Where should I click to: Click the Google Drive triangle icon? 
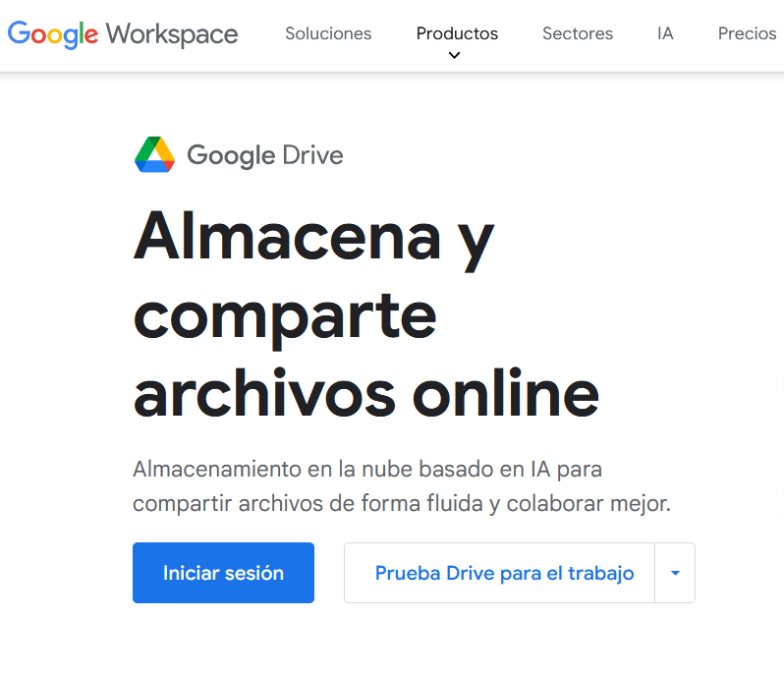click(x=154, y=155)
